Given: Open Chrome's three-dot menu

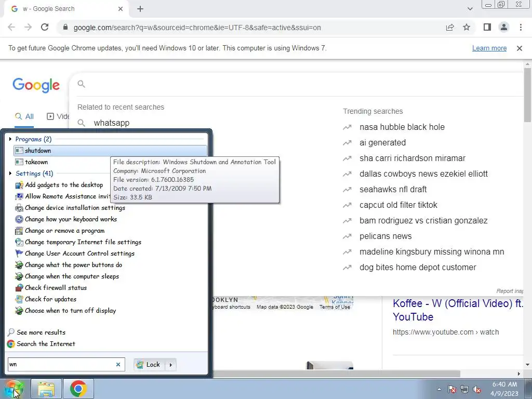Looking at the screenshot, I should (x=521, y=27).
